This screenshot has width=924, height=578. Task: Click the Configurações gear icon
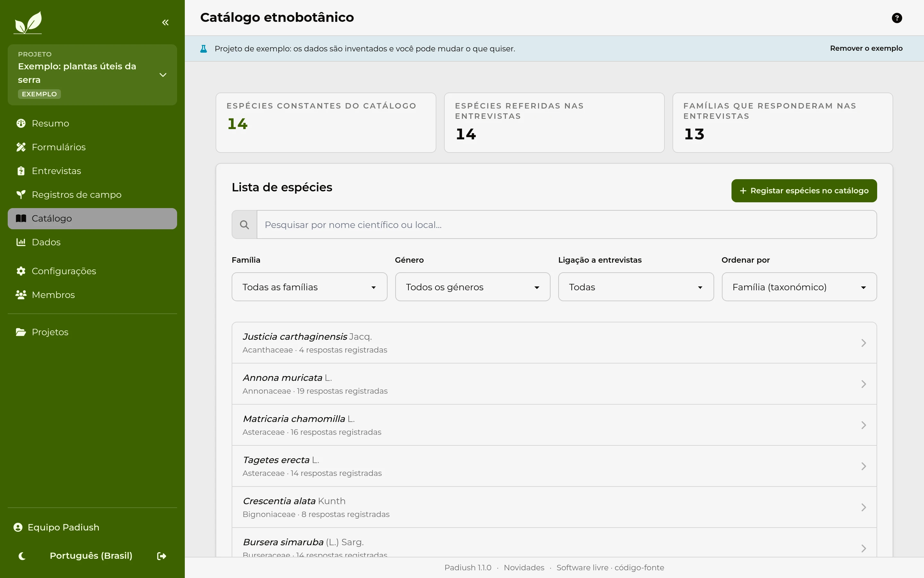pos(21,271)
